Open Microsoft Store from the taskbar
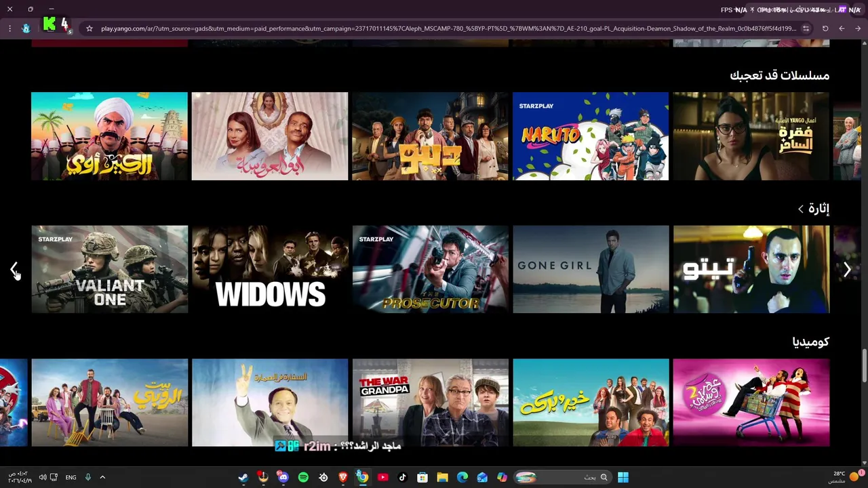This screenshot has height=488, width=868. point(422,477)
